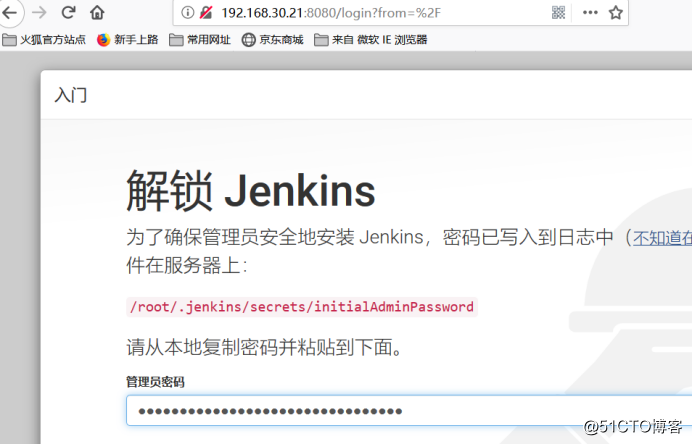Image resolution: width=692 pixels, height=445 pixels.
Task: Bookmark this page with the star icon
Action: [616, 12]
